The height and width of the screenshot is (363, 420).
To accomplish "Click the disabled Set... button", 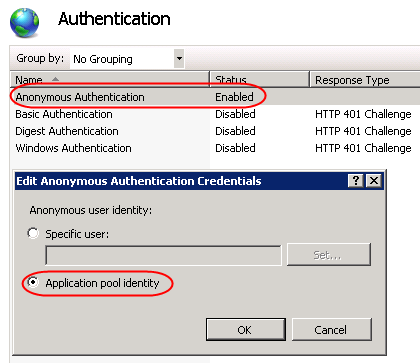I will pyautogui.click(x=329, y=255).
